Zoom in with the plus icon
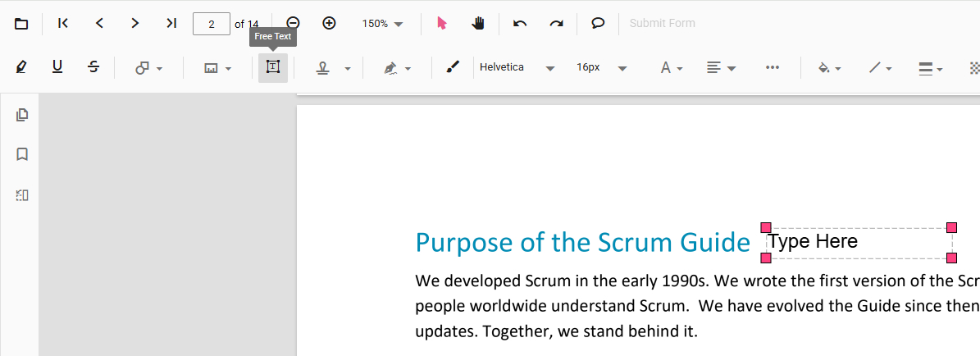The height and width of the screenshot is (356, 980). (329, 24)
